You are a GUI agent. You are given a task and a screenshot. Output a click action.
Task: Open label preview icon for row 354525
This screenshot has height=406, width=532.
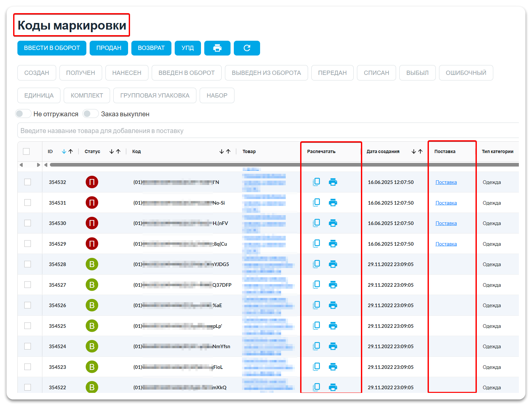316,326
